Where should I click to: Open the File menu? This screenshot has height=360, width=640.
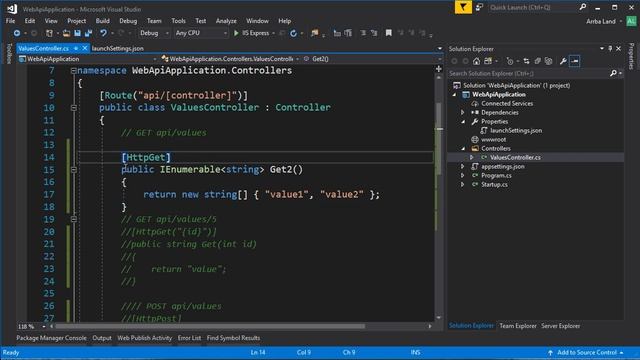tap(11, 21)
